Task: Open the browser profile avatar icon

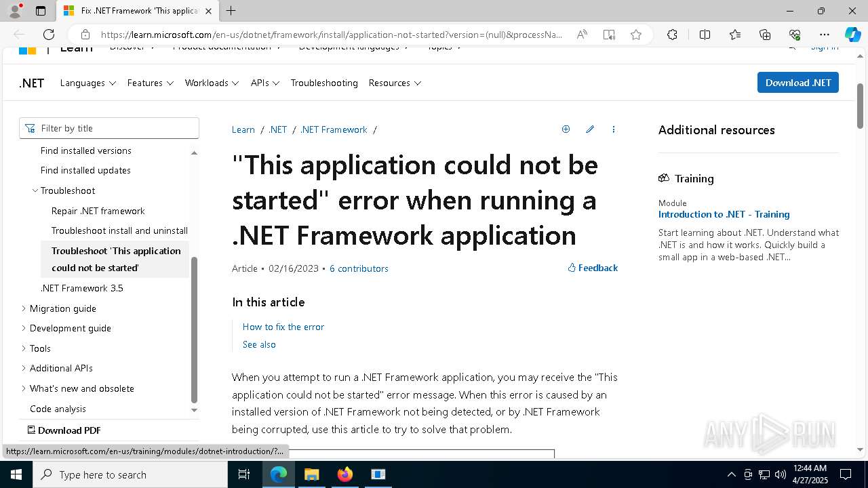Action: coord(15,11)
